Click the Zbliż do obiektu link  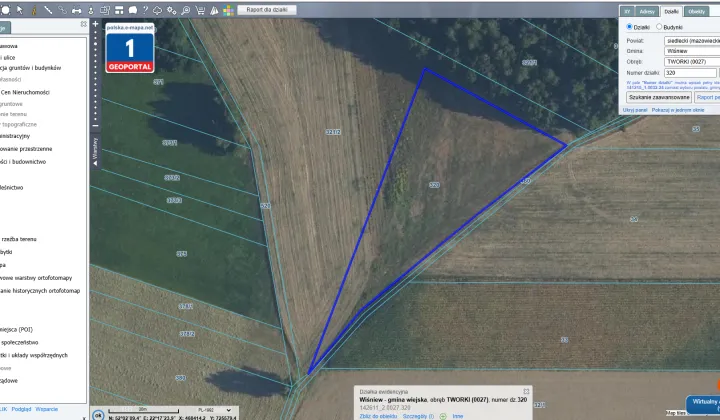[378, 416]
